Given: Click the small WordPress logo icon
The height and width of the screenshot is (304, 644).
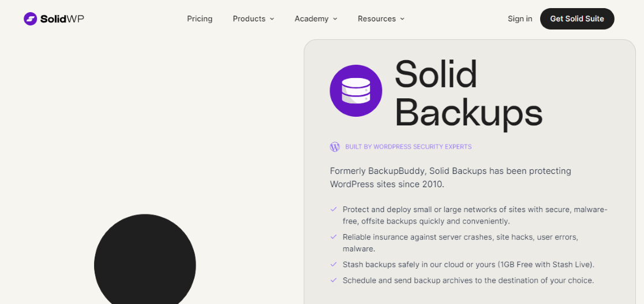Looking at the screenshot, I should [x=335, y=147].
